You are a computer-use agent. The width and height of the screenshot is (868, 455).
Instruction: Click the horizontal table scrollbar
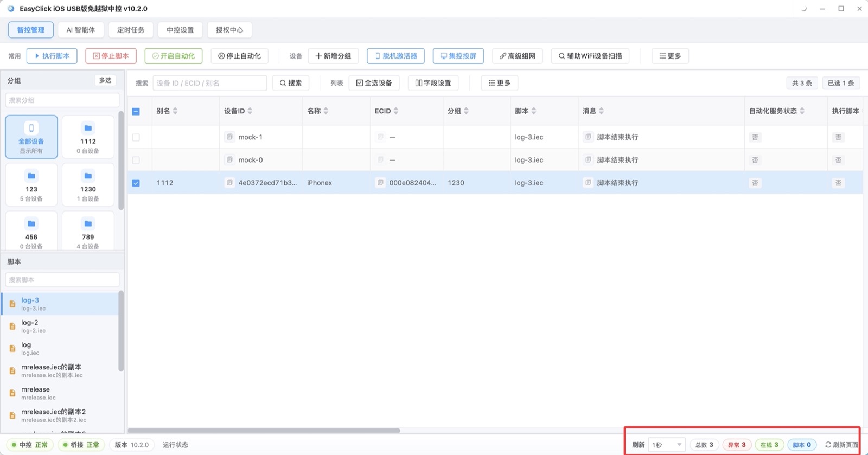coord(264,431)
